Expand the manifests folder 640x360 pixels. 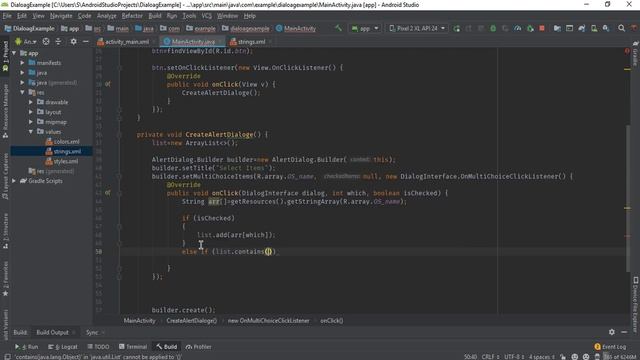[22, 63]
